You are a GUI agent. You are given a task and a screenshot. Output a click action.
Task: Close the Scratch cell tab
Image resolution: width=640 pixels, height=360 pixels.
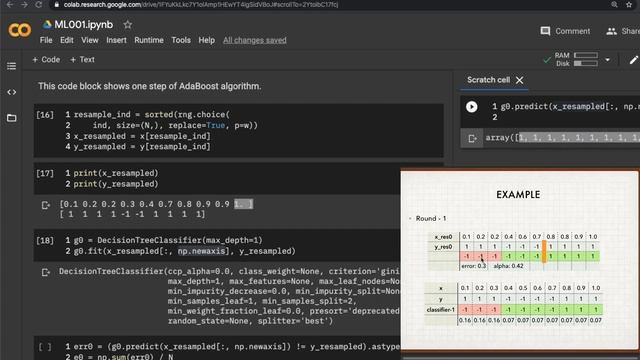tap(519, 80)
